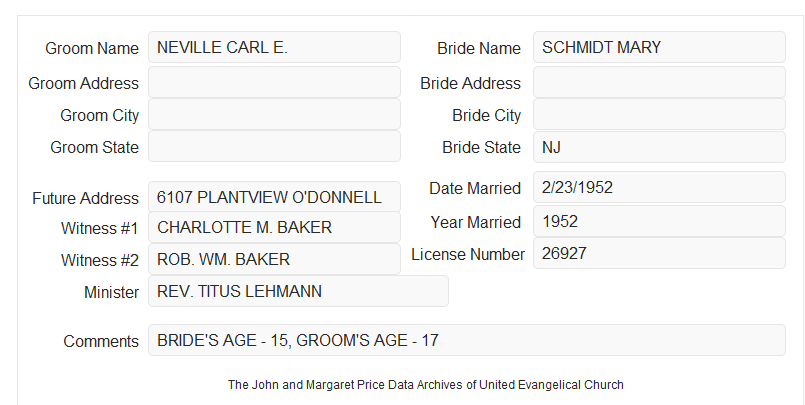Focus the Bride City input box
This screenshot has height=405, width=805.
[659, 114]
